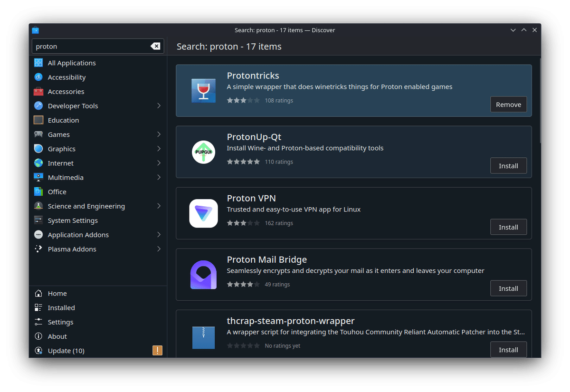Click the Education category label
Screen dimensions: 570x392
click(x=63, y=120)
